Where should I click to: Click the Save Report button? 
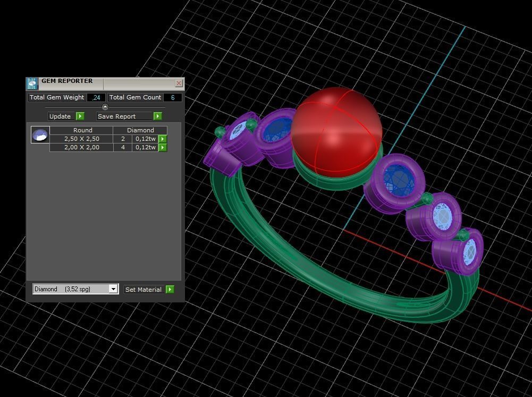tap(124, 116)
